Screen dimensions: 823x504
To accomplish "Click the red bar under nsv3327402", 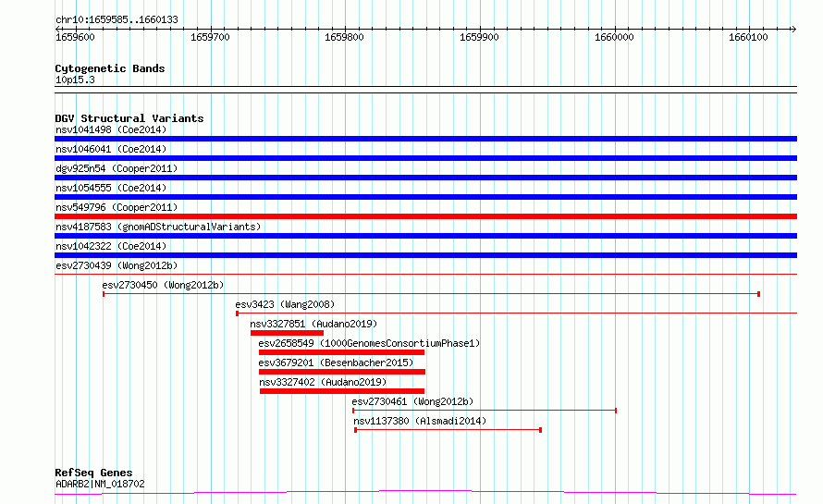I will (342, 391).
